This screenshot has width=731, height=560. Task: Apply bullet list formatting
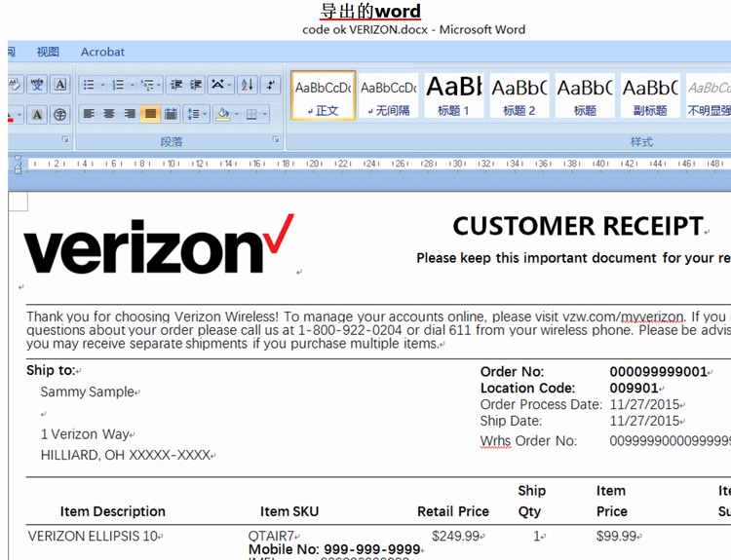[x=89, y=85]
